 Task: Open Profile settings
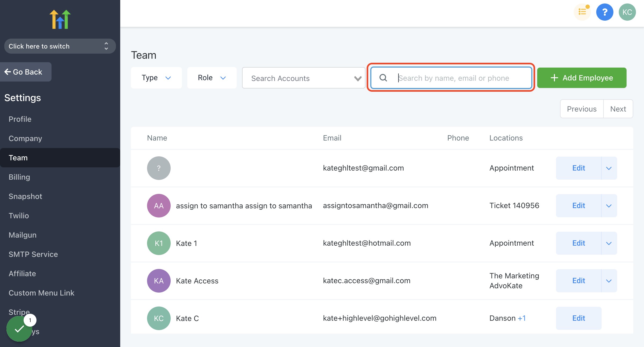pyautogui.click(x=20, y=119)
